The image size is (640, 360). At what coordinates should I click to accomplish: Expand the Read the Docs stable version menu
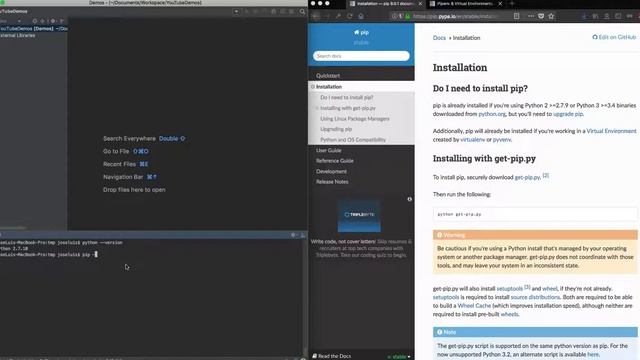399,356
